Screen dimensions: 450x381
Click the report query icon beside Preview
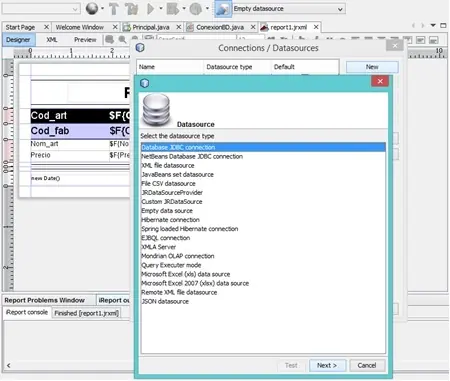tap(109, 40)
